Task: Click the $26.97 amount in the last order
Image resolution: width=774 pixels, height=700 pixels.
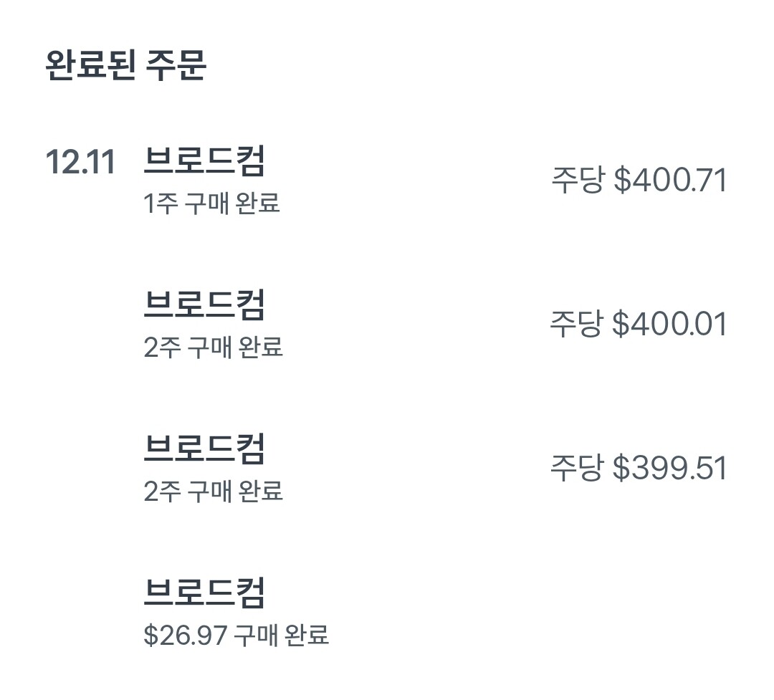Action: [x=186, y=636]
